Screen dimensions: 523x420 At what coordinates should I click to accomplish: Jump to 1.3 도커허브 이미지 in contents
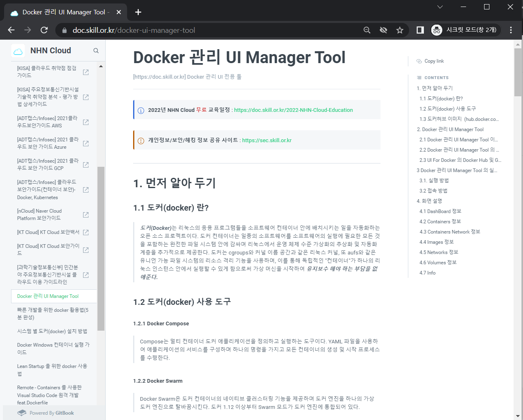(459, 119)
